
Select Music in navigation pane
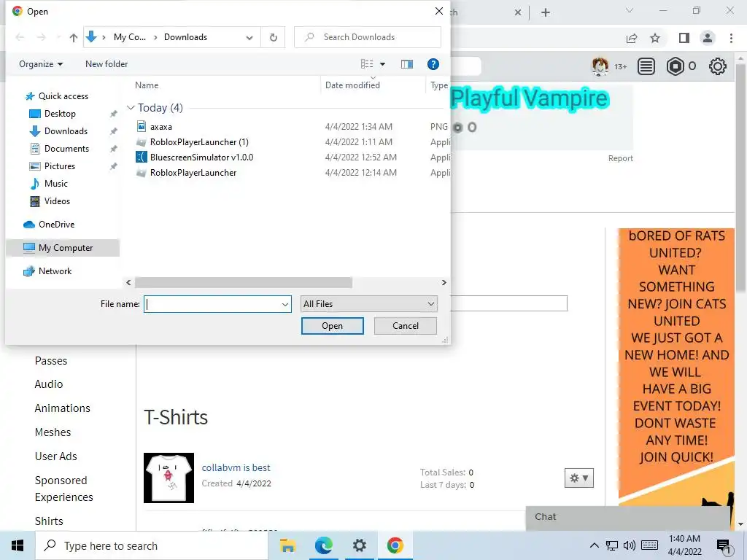(55, 183)
